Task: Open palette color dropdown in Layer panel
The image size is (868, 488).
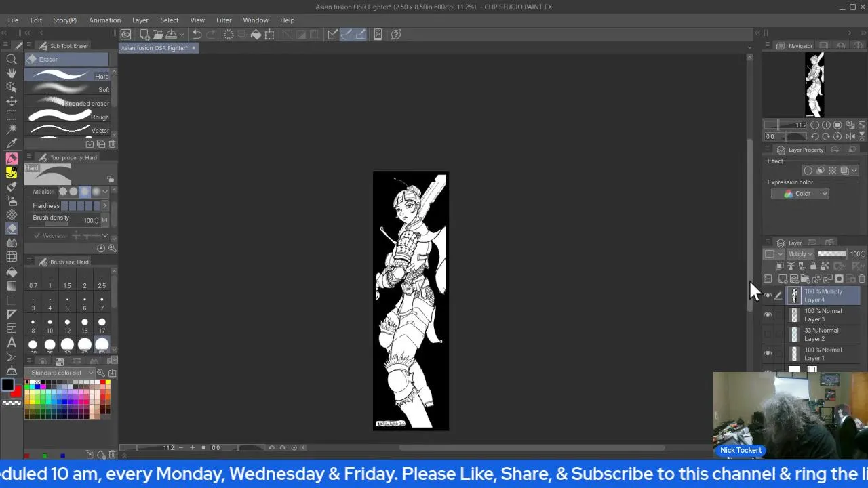Action: (x=772, y=254)
